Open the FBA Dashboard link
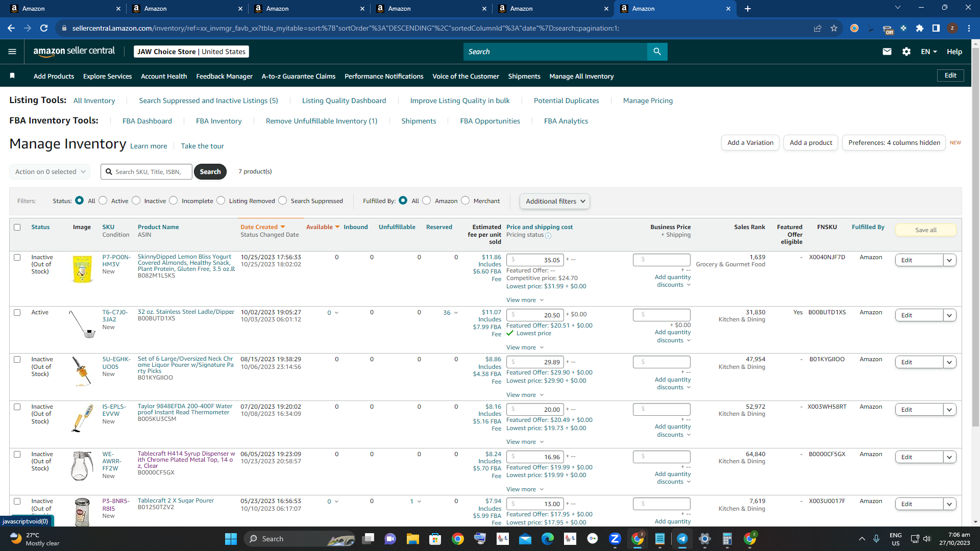980x551 pixels. 147,121
